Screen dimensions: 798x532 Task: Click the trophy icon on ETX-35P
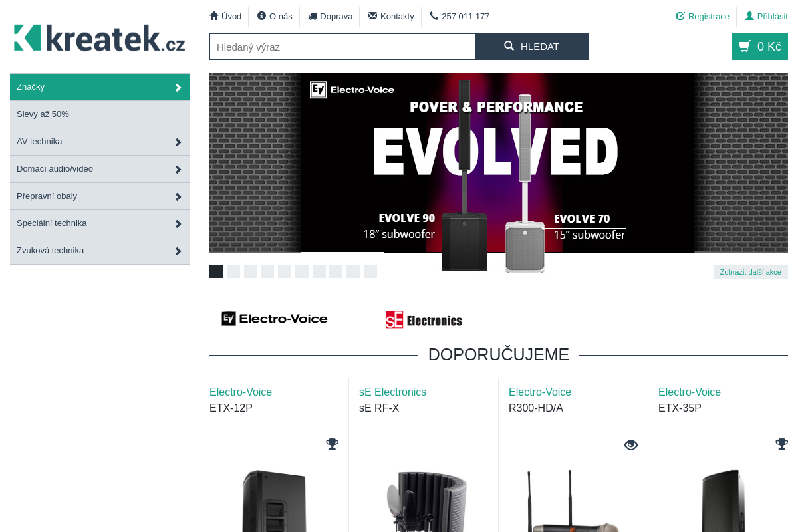(x=782, y=444)
